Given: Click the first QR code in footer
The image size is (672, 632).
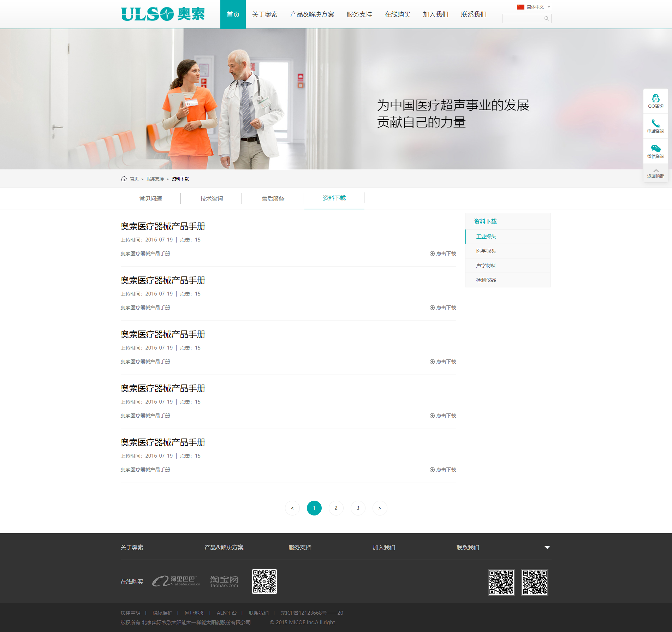Looking at the screenshot, I should coord(264,582).
